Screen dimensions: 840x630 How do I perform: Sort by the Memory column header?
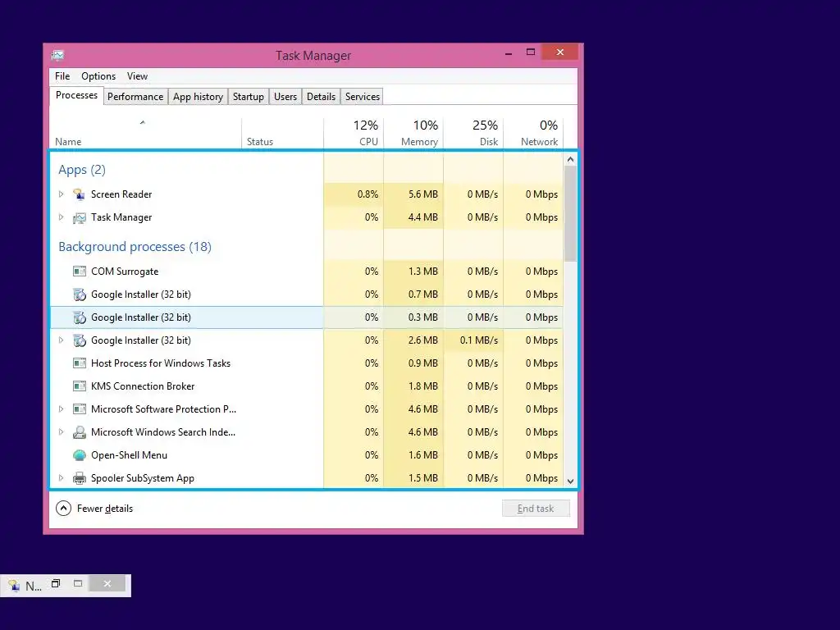pyautogui.click(x=413, y=134)
